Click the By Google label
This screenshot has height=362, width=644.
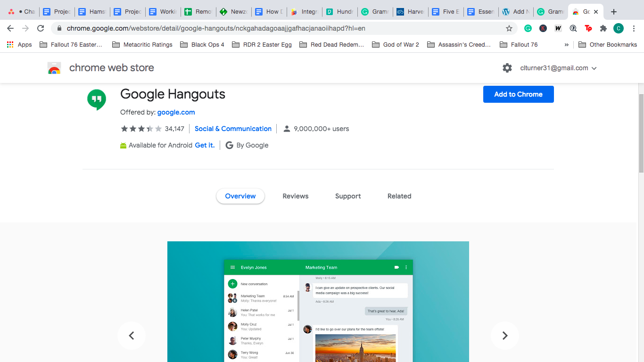coord(252,145)
